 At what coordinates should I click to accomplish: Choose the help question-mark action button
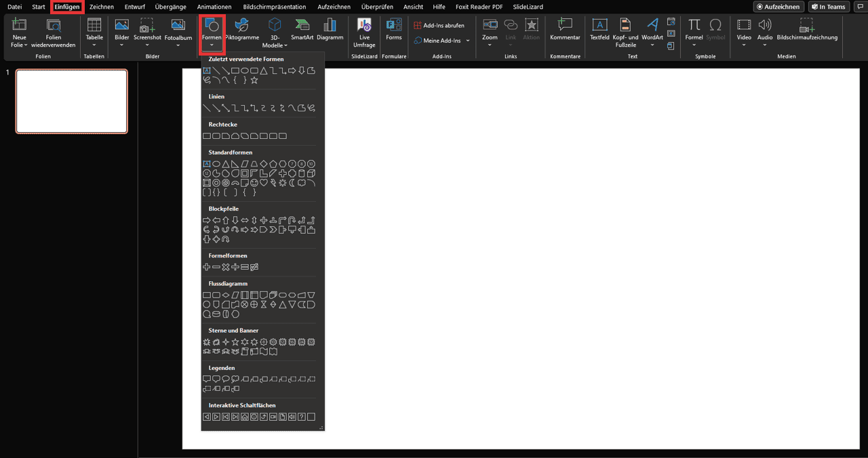click(x=302, y=417)
